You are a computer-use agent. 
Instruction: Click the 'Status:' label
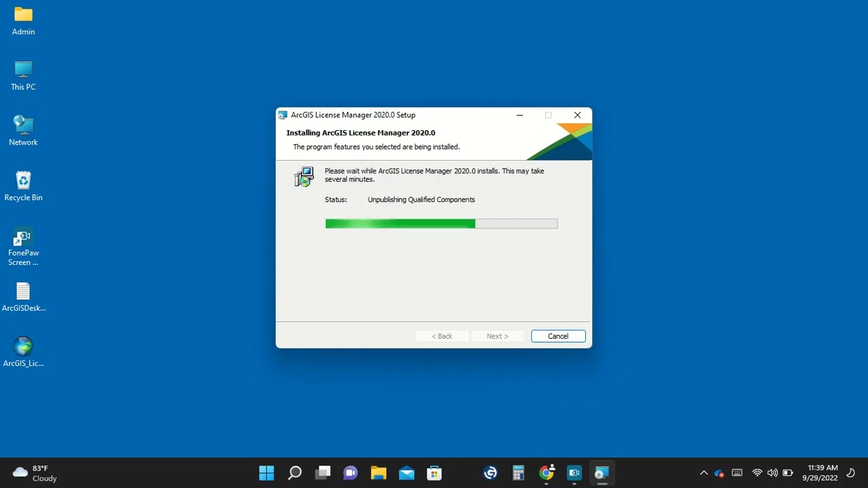tap(336, 200)
